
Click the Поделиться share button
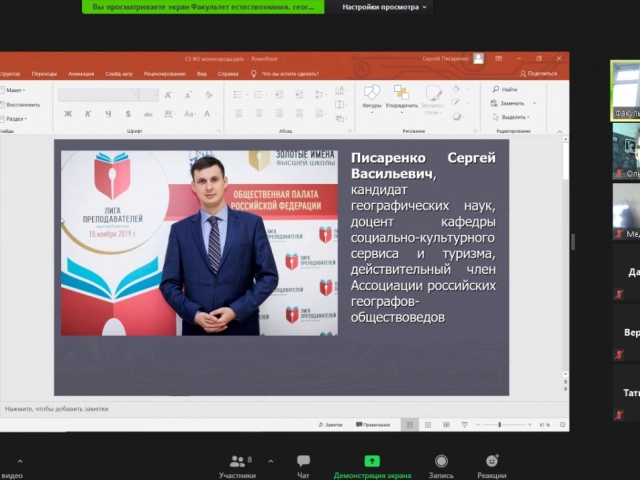point(539,73)
